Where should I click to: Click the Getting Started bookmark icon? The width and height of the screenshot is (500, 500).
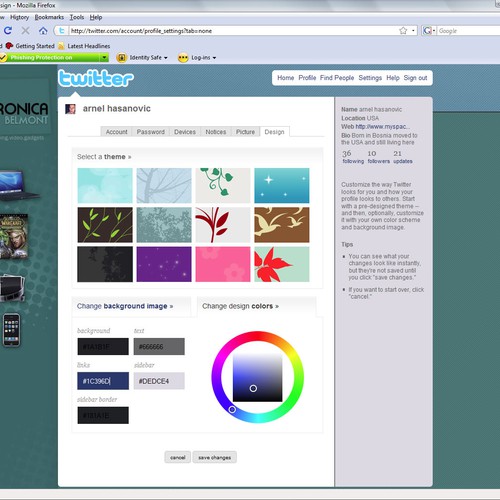[x=9, y=46]
